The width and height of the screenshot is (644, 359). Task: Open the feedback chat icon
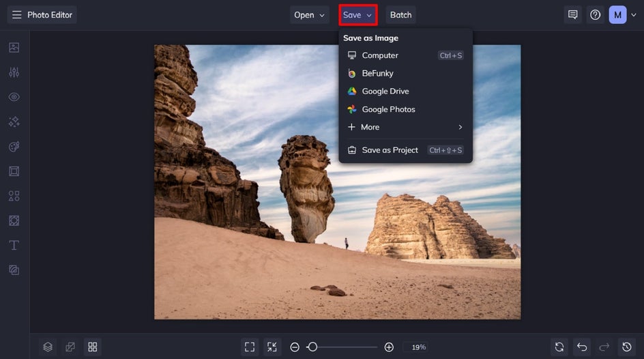pyautogui.click(x=572, y=15)
